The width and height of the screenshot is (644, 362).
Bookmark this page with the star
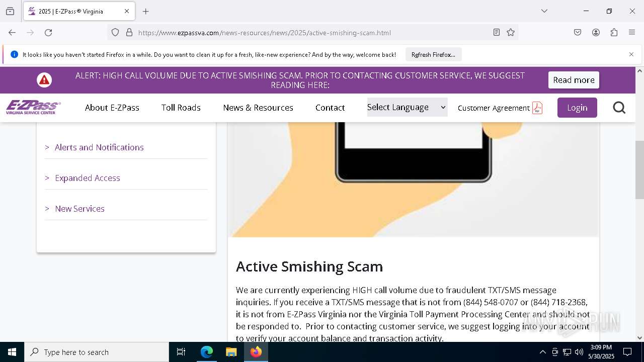pyautogui.click(x=511, y=33)
